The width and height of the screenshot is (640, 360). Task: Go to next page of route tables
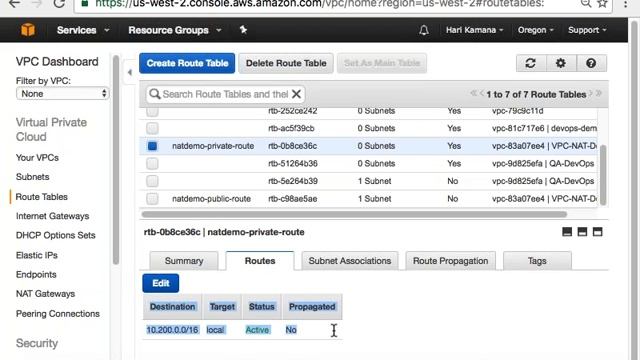coord(591,93)
